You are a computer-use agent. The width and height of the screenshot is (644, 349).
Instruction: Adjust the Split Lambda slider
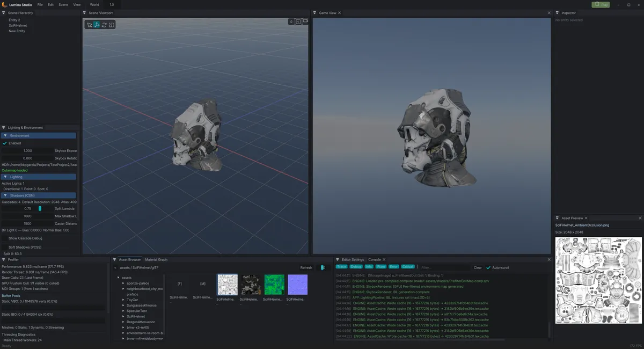coord(39,208)
